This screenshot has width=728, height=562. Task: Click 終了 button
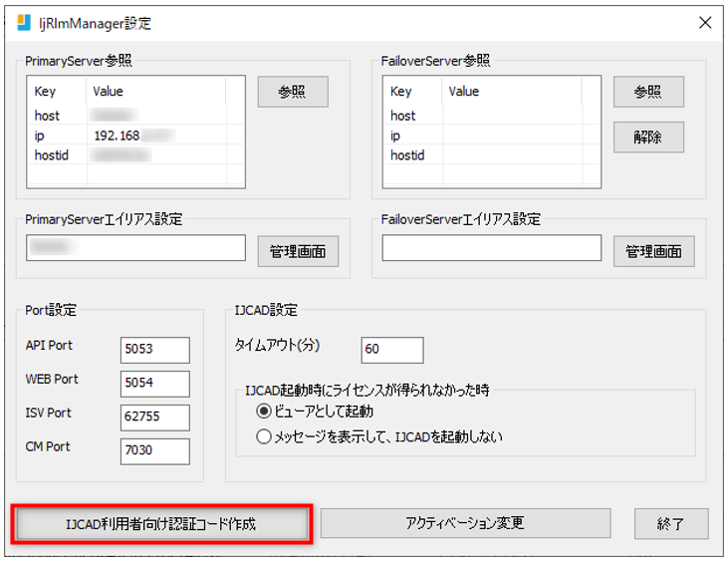(671, 524)
